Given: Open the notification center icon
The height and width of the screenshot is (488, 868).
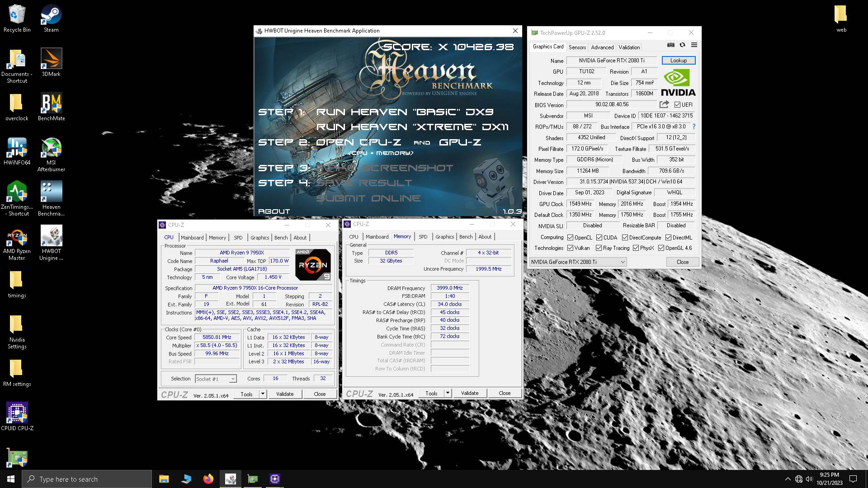Looking at the screenshot, I should coord(853,479).
